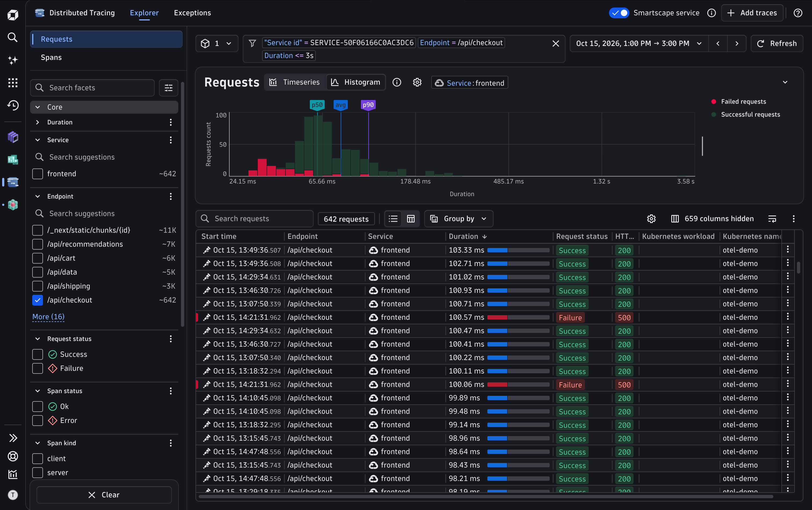Open the More (16) endpoints link

pos(48,317)
